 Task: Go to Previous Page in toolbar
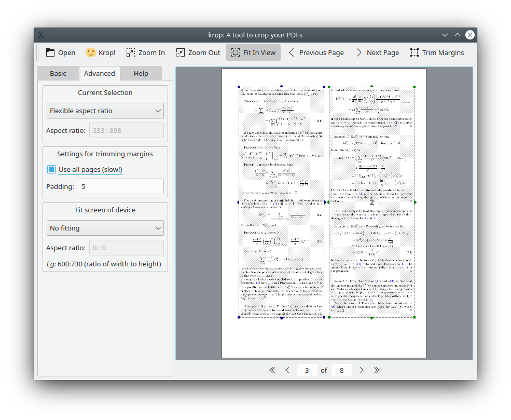click(x=315, y=52)
